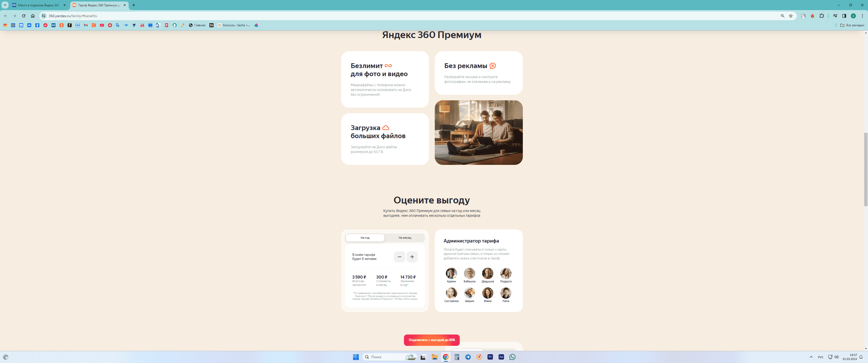View site information next to the URL
This screenshot has height=363, width=868.
coord(43,16)
